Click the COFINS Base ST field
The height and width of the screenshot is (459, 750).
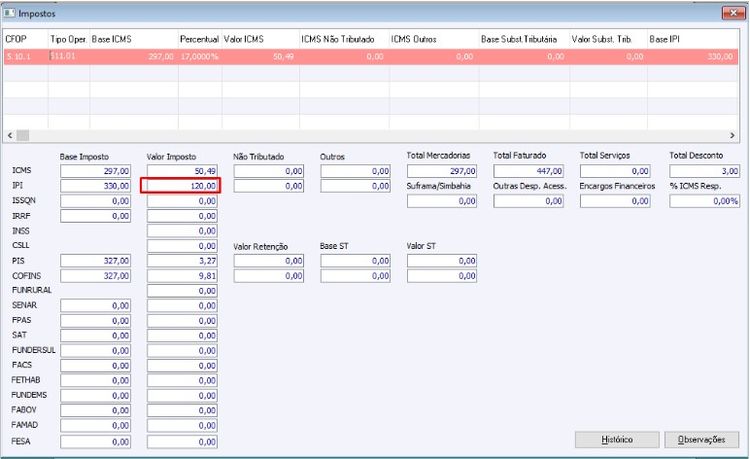(x=355, y=276)
